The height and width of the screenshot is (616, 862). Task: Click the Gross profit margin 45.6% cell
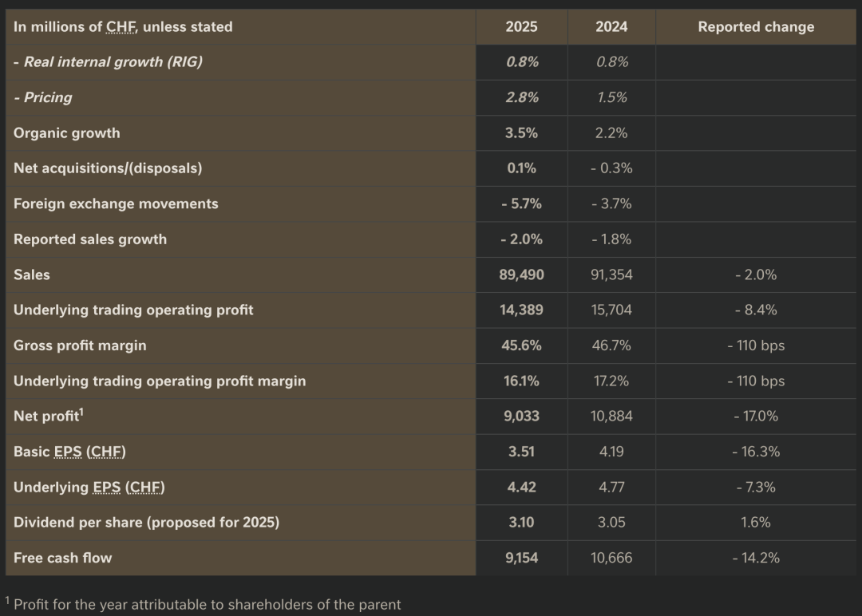(521, 346)
